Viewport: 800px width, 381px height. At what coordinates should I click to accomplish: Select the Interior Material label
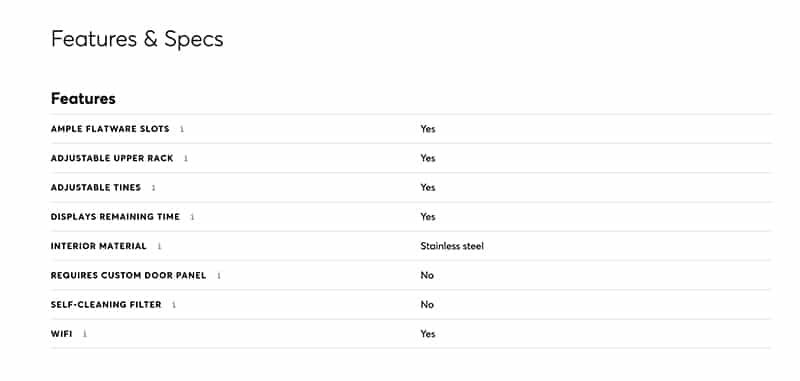click(x=99, y=246)
